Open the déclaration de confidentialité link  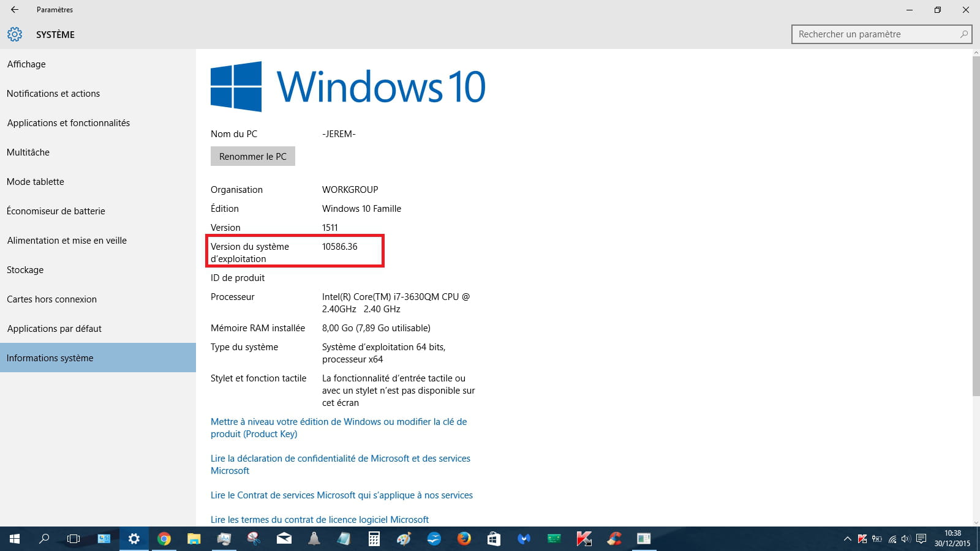pyautogui.click(x=341, y=464)
